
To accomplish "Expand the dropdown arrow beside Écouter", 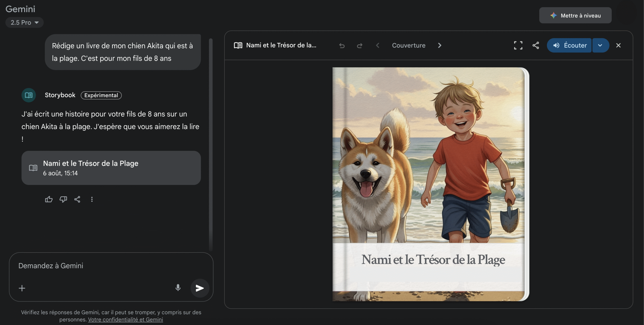I will tap(600, 46).
